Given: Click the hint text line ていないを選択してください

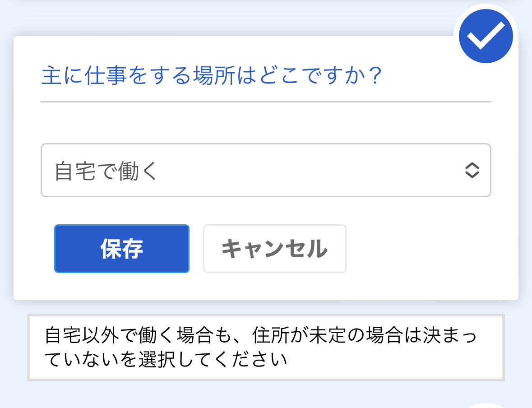Looking at the screenshot, I should pyautogui.click(x=167, y=360).
